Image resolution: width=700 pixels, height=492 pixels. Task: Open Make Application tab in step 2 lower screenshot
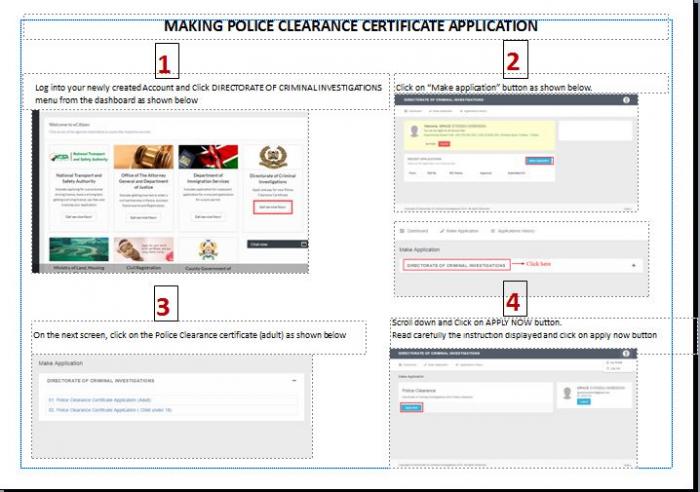click(x=459, y=231)
